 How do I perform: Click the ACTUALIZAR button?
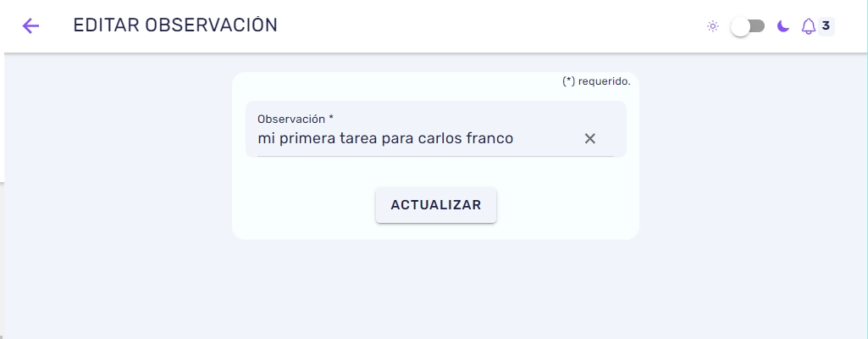[x=436, y=205]
